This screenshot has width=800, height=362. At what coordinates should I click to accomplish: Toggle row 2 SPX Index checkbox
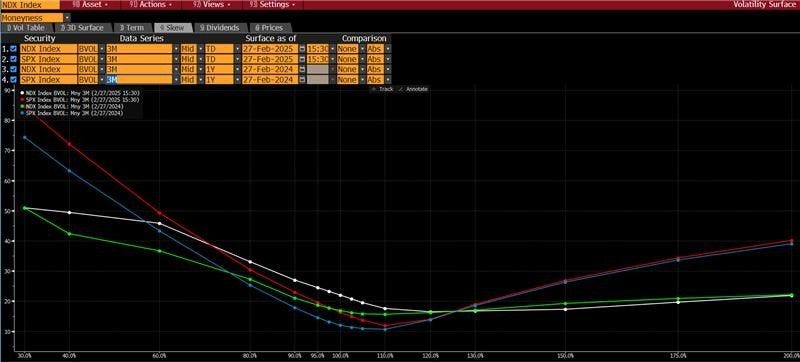[13, 59]
